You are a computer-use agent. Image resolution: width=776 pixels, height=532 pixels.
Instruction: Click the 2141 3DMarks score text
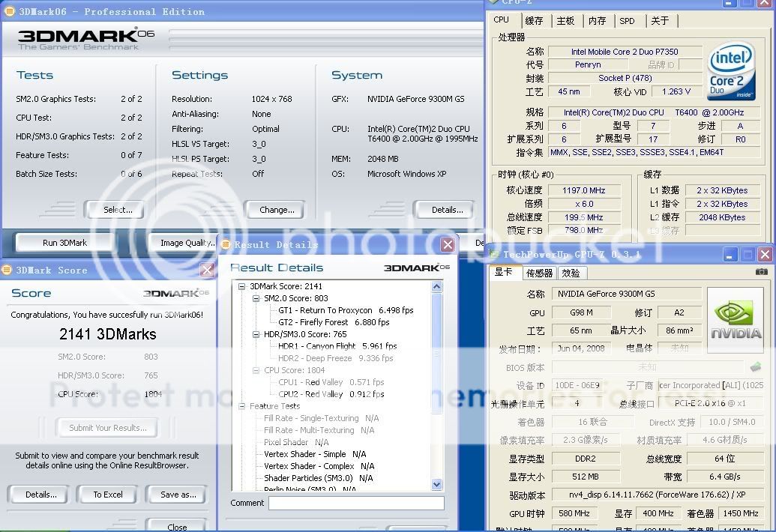108,334
